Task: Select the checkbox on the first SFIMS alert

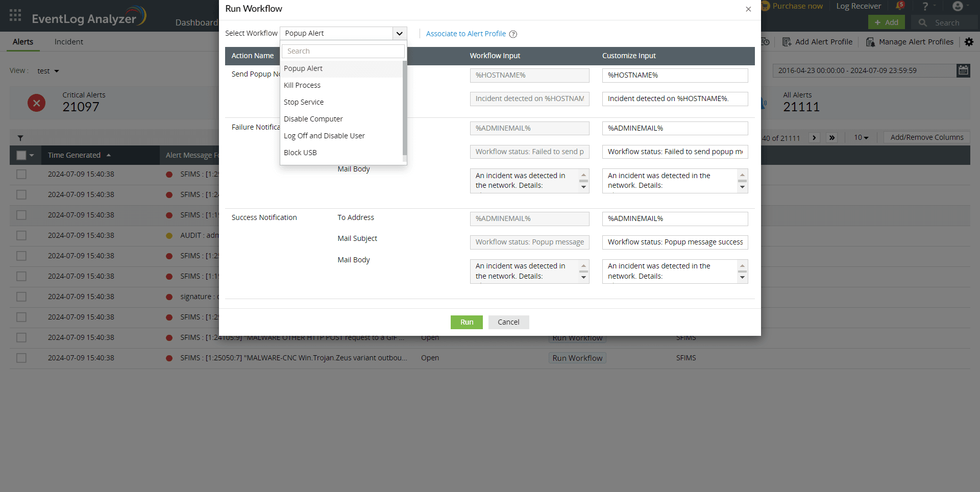Action: click(x=21, y=174)
